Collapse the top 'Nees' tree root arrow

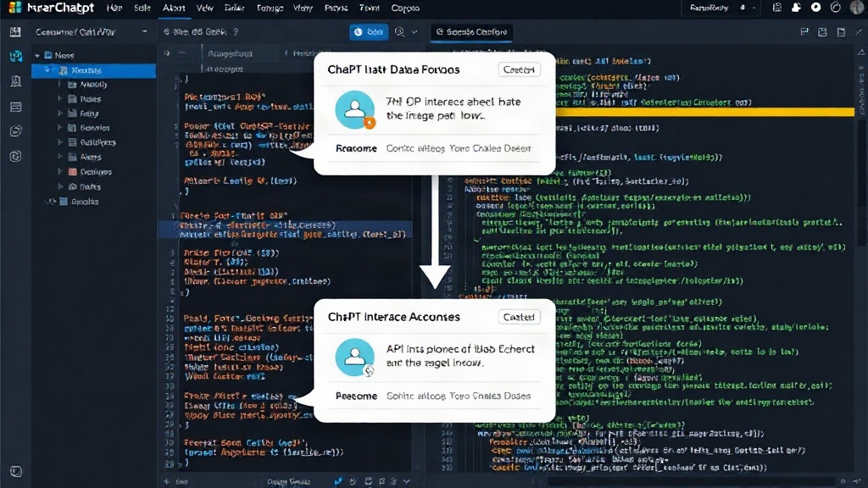(x=37, y=55)
